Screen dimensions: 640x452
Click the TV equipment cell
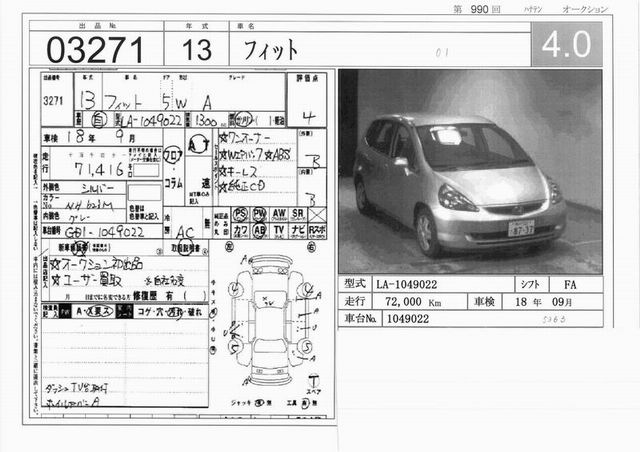coord(279,231)
